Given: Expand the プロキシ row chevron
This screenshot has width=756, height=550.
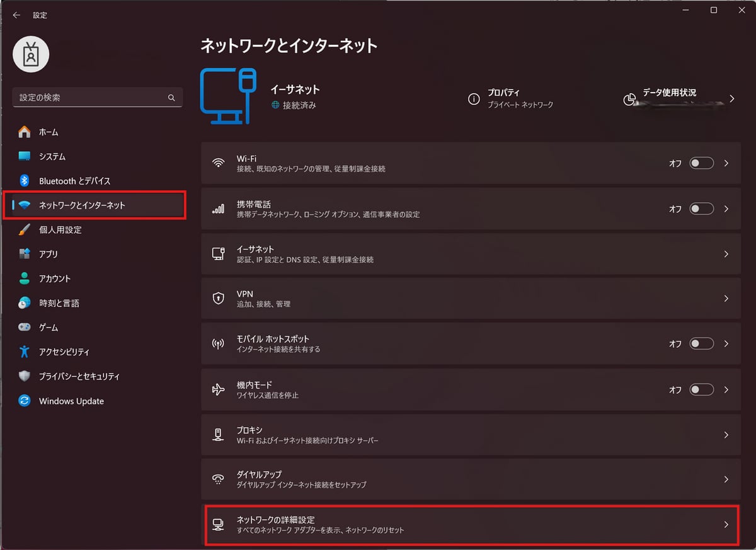Looking at the screenshot, I should point(726,435).
